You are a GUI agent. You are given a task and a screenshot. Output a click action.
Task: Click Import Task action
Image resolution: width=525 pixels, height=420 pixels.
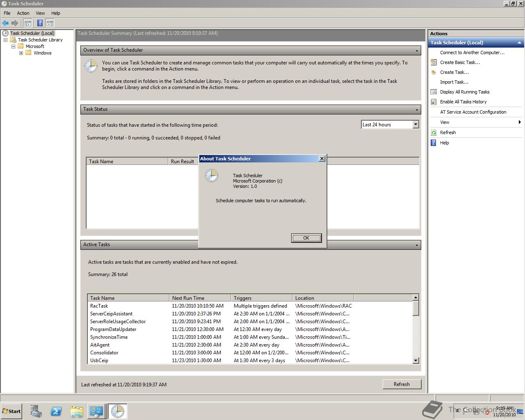pos(454,82)
